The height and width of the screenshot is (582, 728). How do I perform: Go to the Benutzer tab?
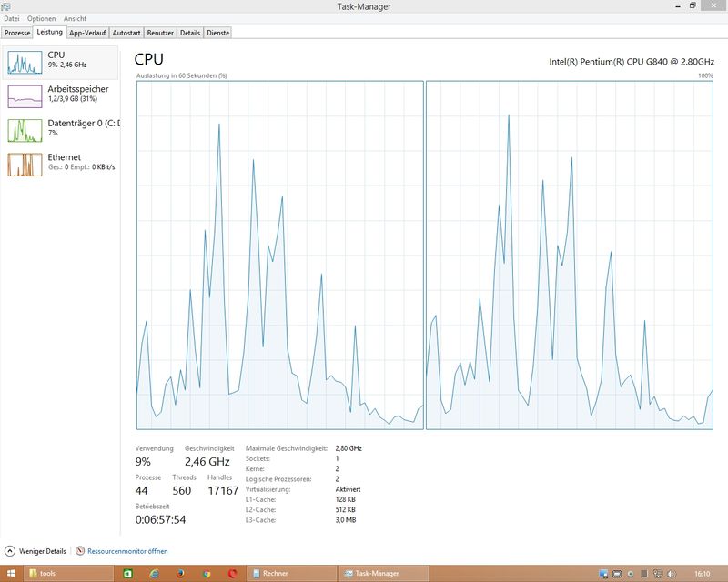click(160, 33)
